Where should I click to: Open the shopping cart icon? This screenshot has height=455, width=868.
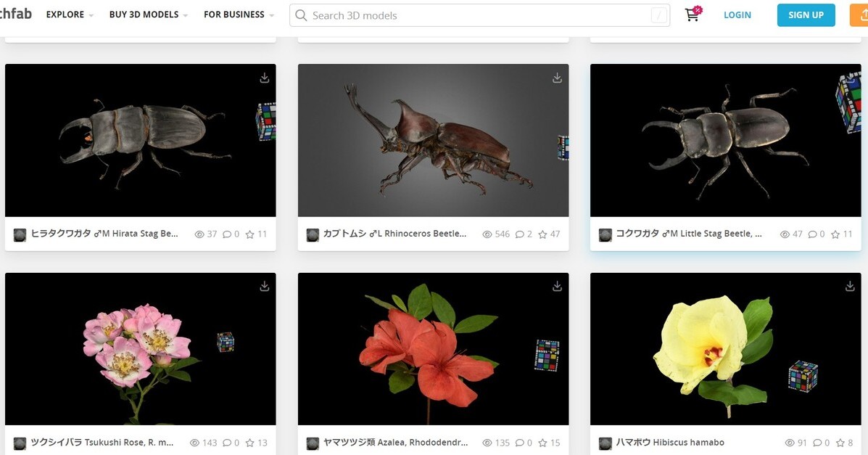point(693,15)
